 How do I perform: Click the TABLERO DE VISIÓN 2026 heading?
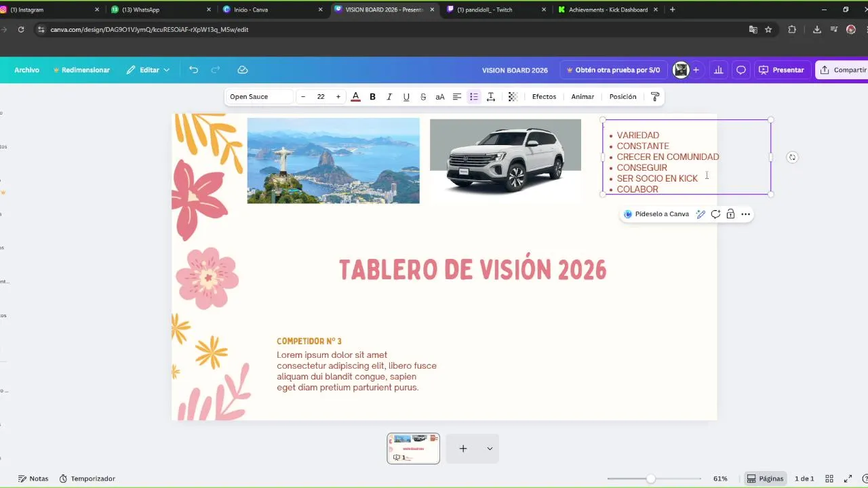coord(473,270)
